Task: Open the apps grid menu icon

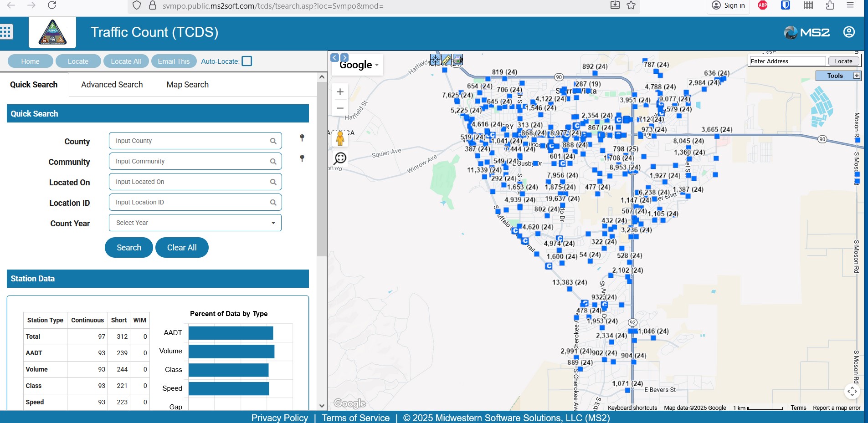Action: pyautogui.click(x=6, y=32)
